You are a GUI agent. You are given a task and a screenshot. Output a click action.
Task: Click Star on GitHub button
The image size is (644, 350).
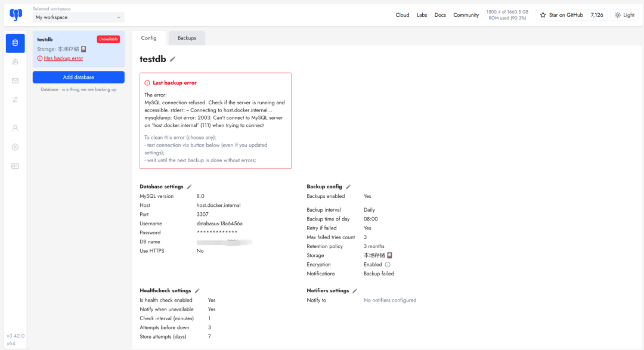coord(562,15)
